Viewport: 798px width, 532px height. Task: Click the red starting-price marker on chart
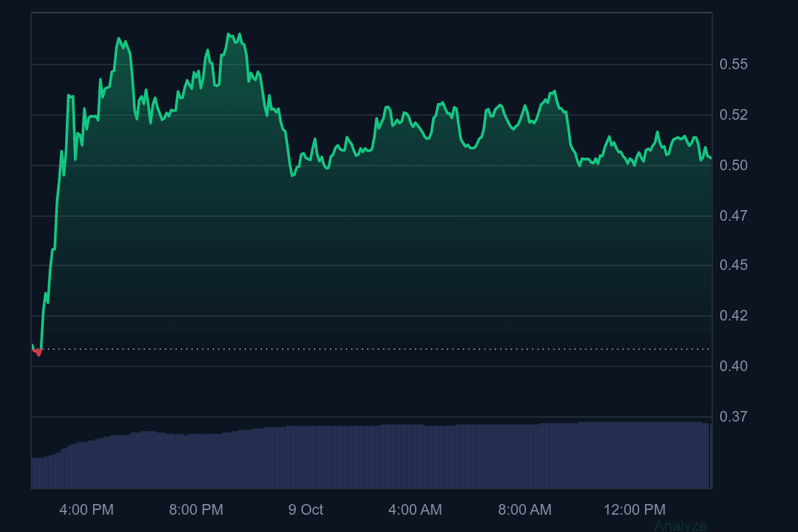tap(38, 352)
